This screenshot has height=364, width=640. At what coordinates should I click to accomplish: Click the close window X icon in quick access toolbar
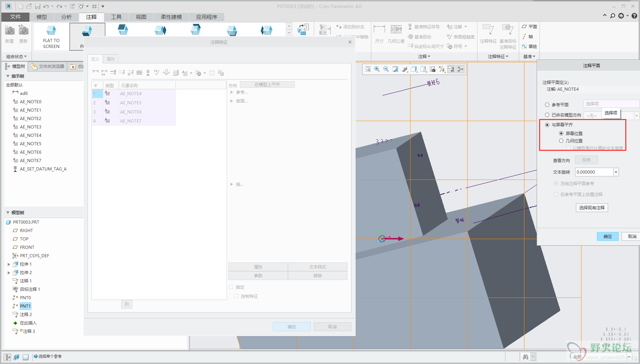pyautogui.click(x=94, y=6)
